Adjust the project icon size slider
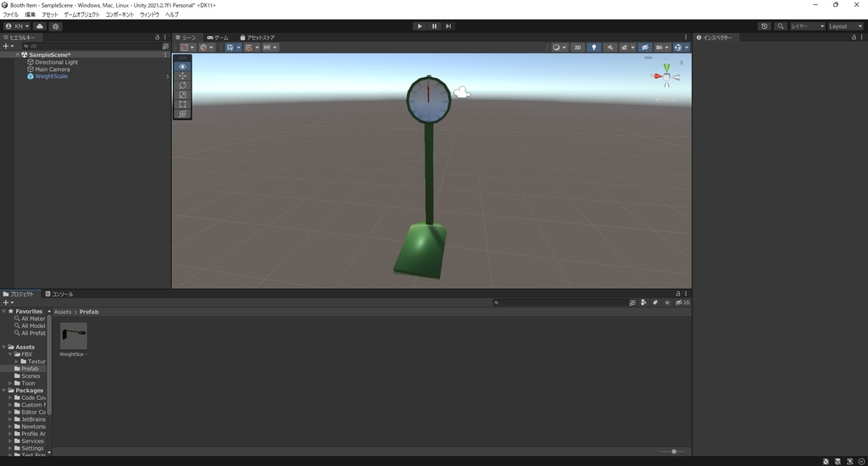The height and width of the screenshot is (466, 868). tap(674, 452)
